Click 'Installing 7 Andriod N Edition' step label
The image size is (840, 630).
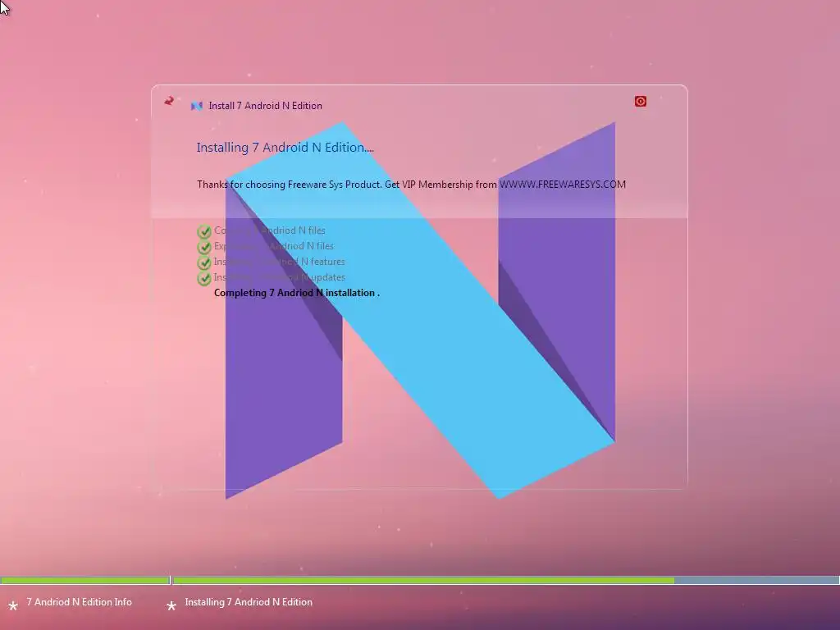point(249,602)
